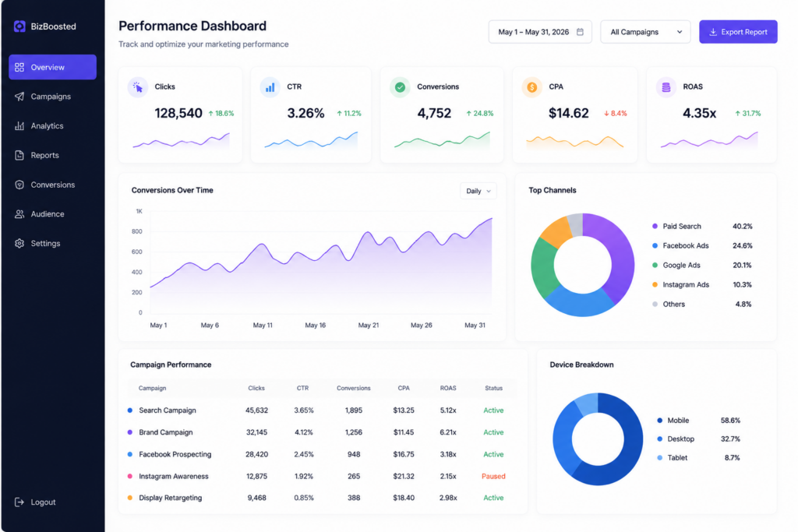The image size is (798, 532).
Task: Click the Logout arrow icon
Action: point(19,502)
